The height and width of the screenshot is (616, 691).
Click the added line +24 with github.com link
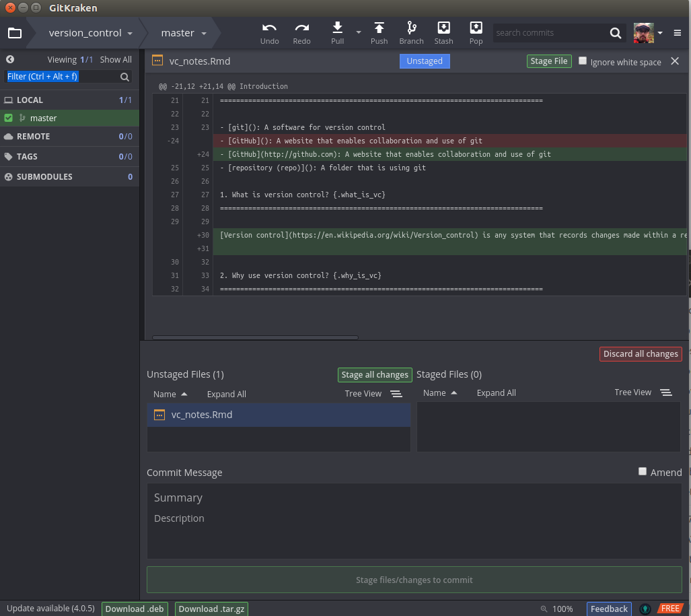point(449,154)
